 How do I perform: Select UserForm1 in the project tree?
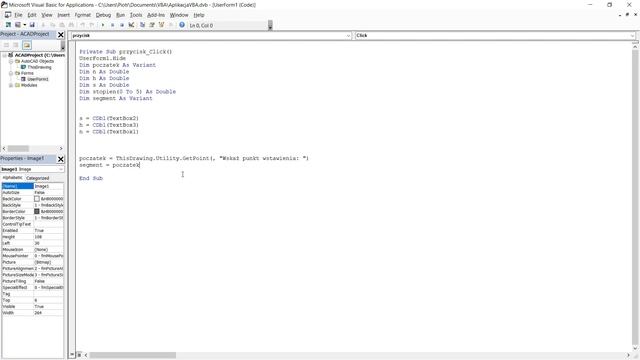[x=38, y=79]
